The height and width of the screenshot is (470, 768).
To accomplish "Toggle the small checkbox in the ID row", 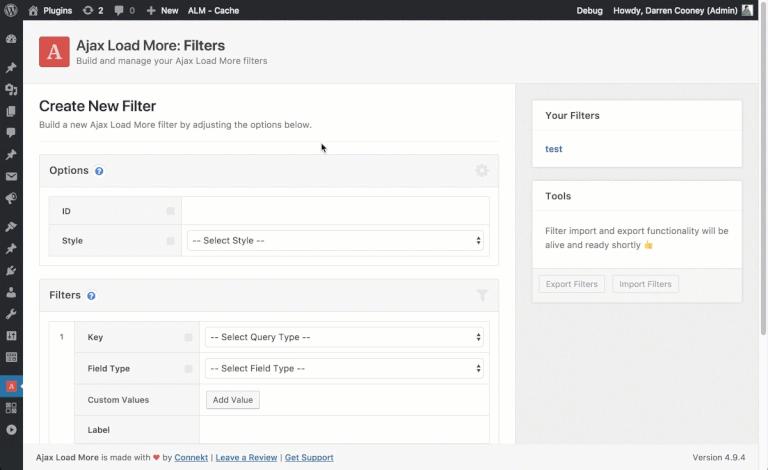I will point(170,211).
